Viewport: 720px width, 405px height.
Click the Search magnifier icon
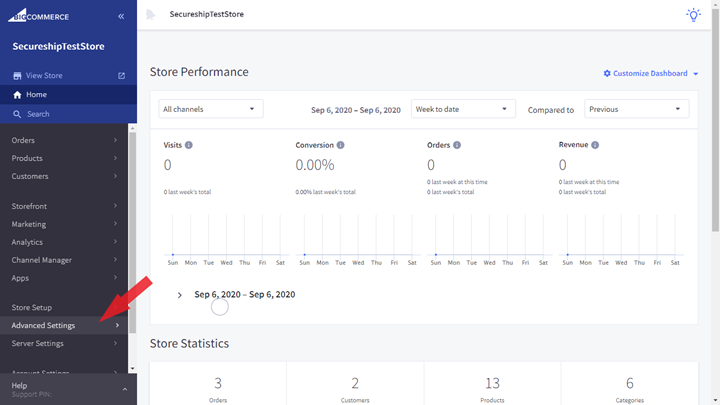click(x=17, y=114)
